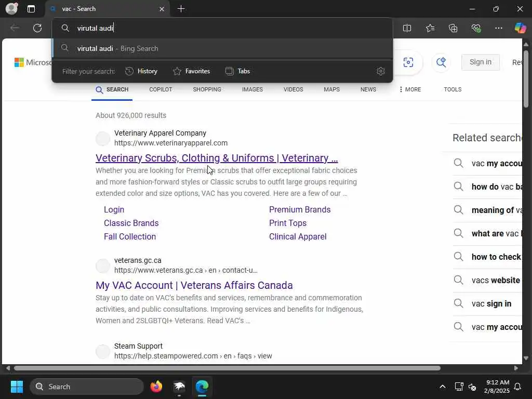Image resolution: width=532 pixels, height=399 pixels.
Task: Open My VAC Account Veterans Affairs result
Action: pyautogui.click(x=194, y=285)
